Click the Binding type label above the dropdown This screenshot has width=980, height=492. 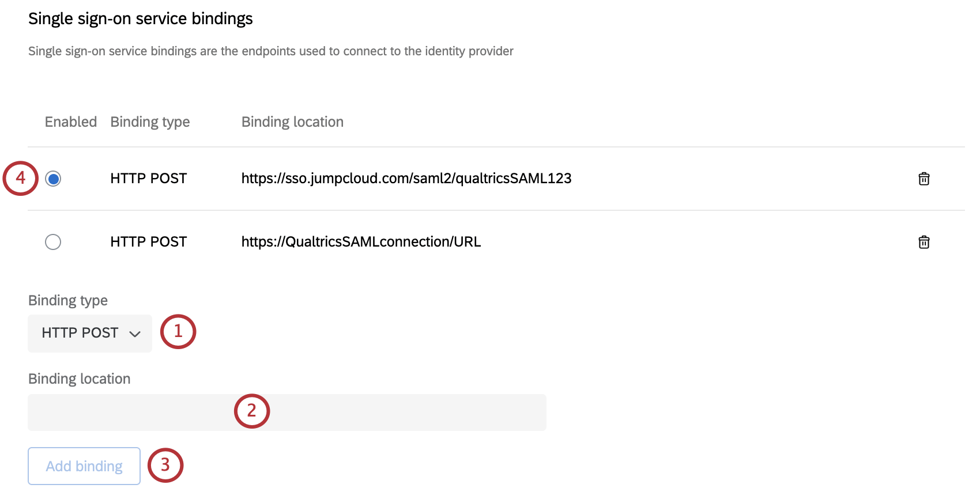[x=67, y=300]
